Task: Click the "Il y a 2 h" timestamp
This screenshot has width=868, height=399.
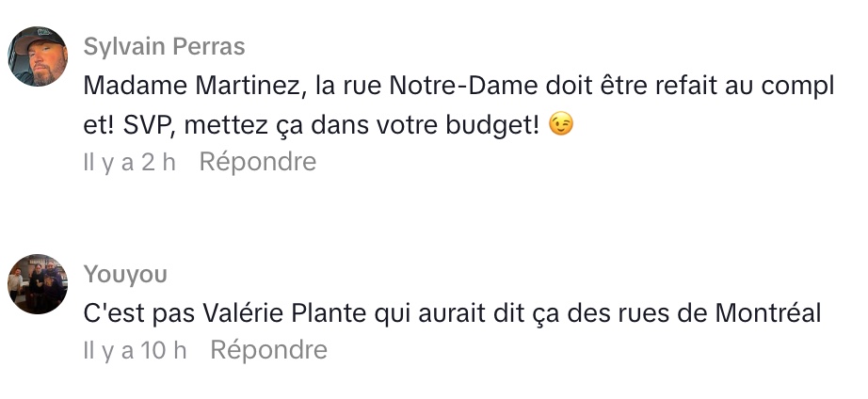Action: coord(130,162)
